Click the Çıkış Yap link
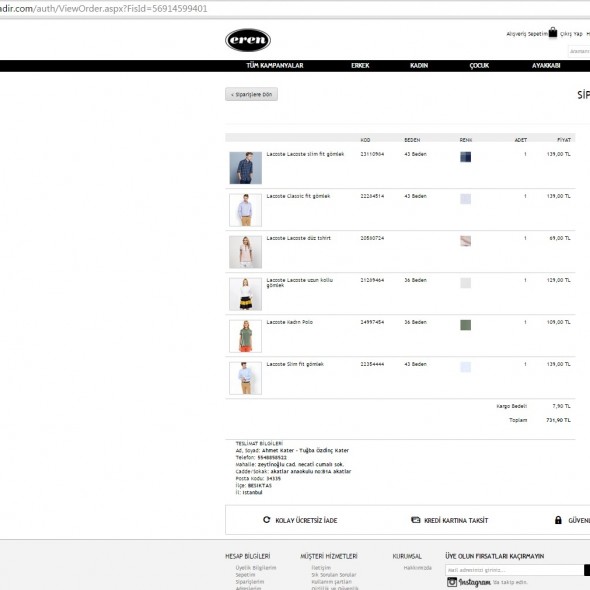This screenshot has width=590, height=590. (x=571, y=34)
